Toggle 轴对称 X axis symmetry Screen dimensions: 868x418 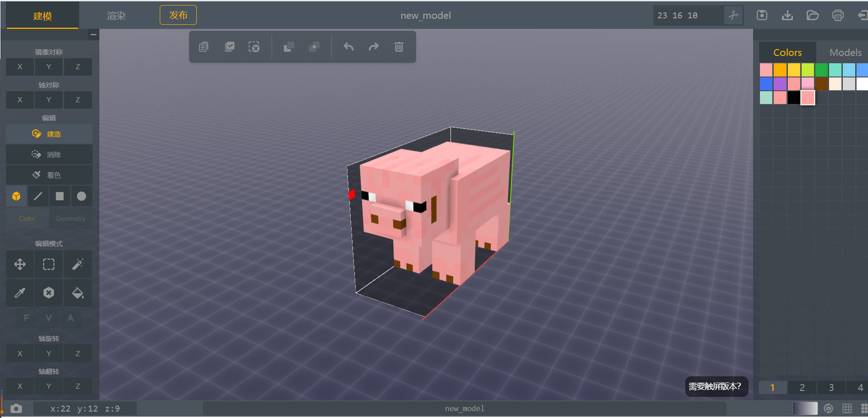pyautogui.click(x=20, y=100)
